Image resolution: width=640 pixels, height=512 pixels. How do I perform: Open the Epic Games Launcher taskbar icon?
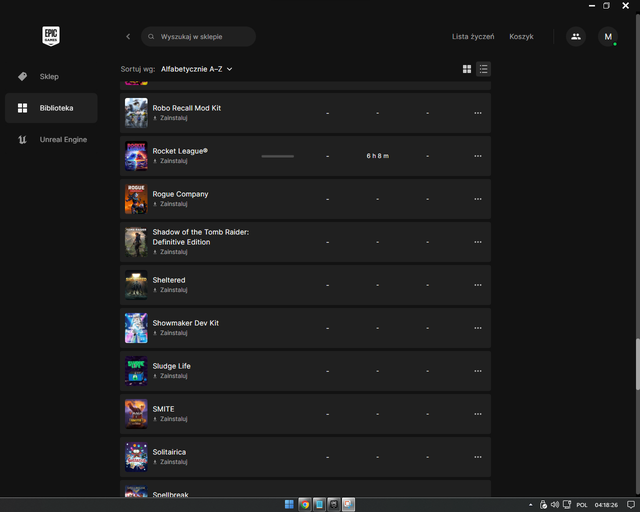pos(334,505)
